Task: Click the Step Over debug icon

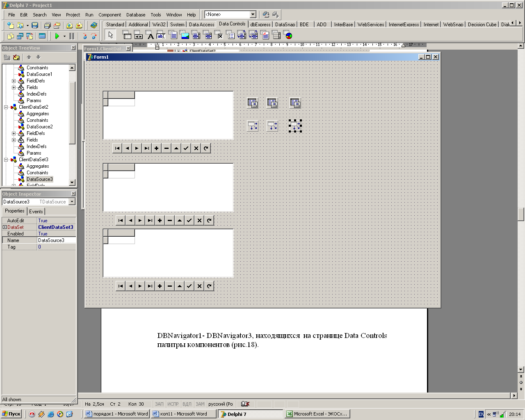Action: (x=94, y=36)
